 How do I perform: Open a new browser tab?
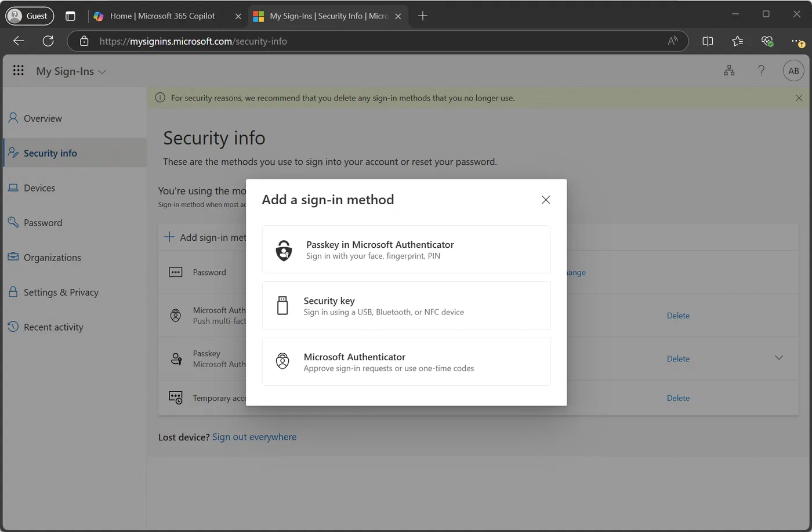423,16
